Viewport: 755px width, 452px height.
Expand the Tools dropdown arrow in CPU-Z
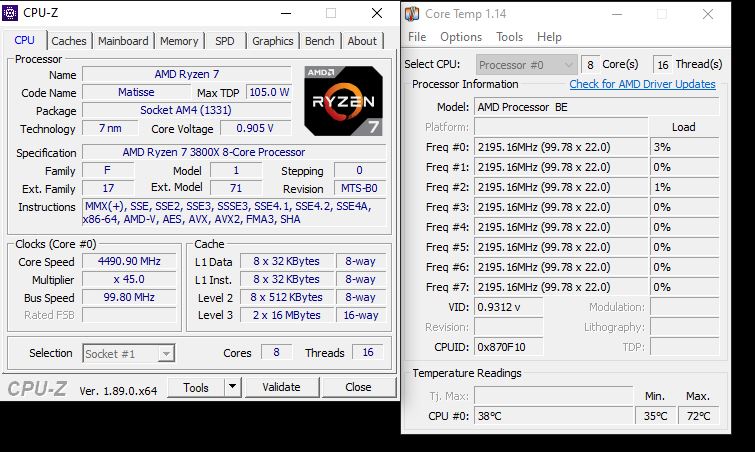click(x=233, y=387)
